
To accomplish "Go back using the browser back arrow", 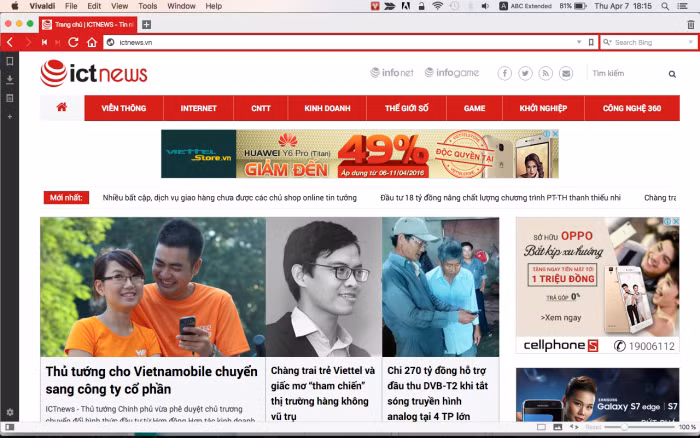I will pyautogui.click(x=10, y=42).
